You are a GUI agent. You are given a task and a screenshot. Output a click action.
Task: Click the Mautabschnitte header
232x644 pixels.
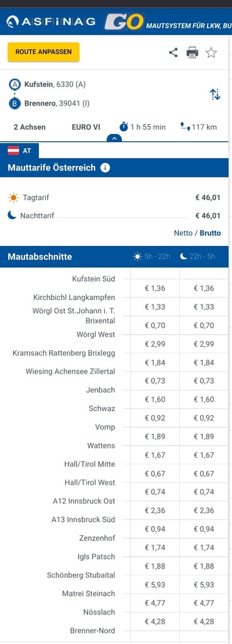40,257
